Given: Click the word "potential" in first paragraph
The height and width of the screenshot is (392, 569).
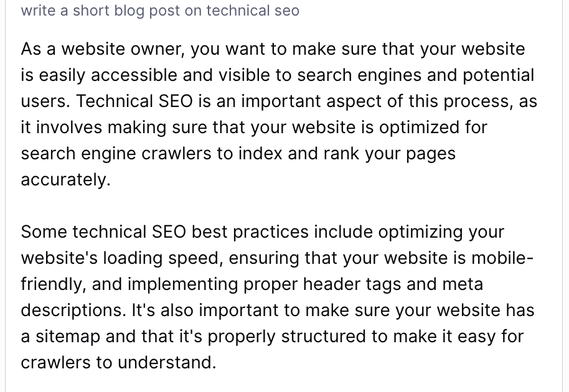Looking at the screenshot, I should (498, 76).
